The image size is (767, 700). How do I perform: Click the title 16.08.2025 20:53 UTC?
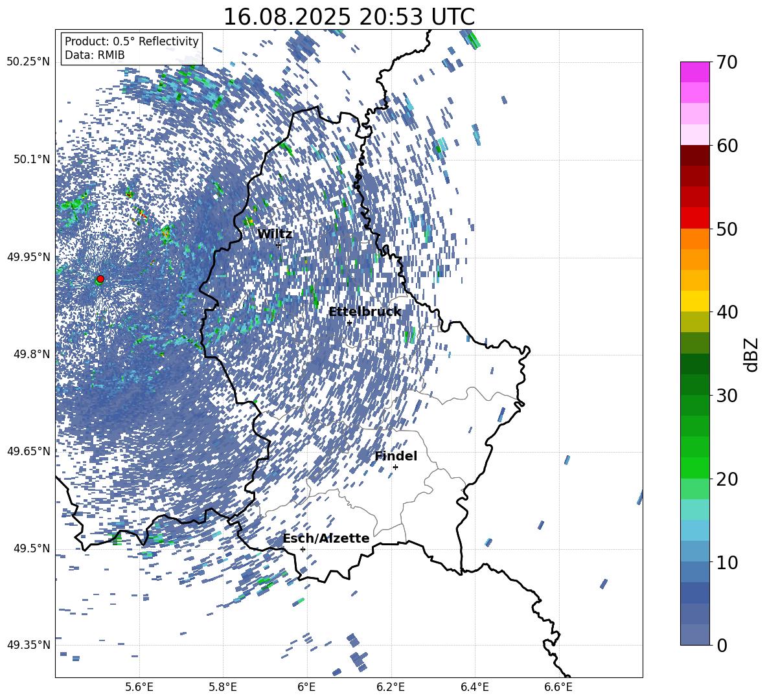pos(349,17)
